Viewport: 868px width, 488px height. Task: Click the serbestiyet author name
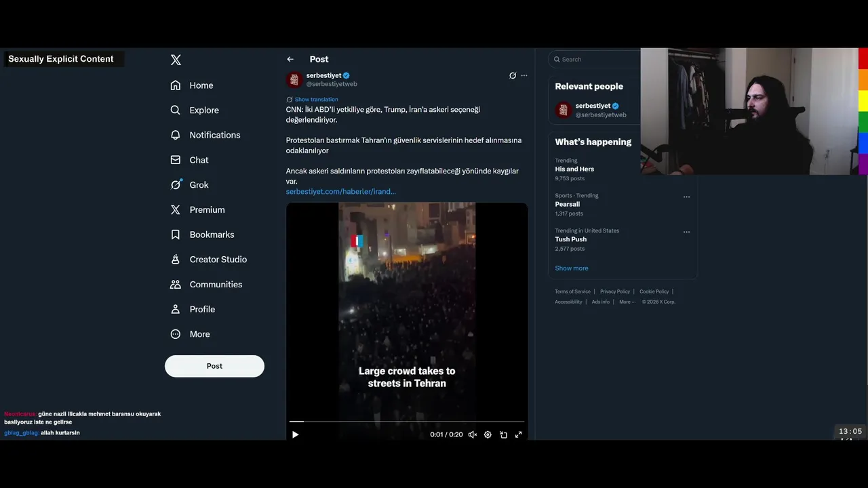[x=323, y=75]
